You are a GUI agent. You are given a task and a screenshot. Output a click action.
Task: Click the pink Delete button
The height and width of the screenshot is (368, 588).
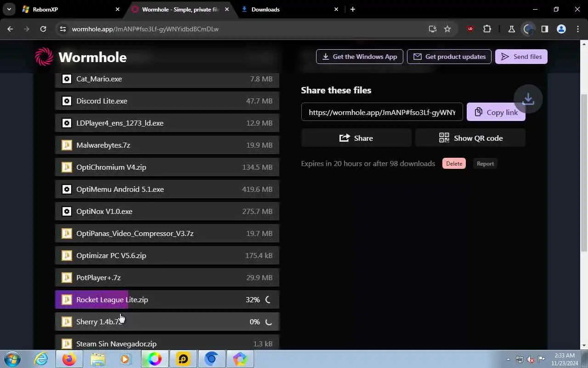click(x=454, y=163)
